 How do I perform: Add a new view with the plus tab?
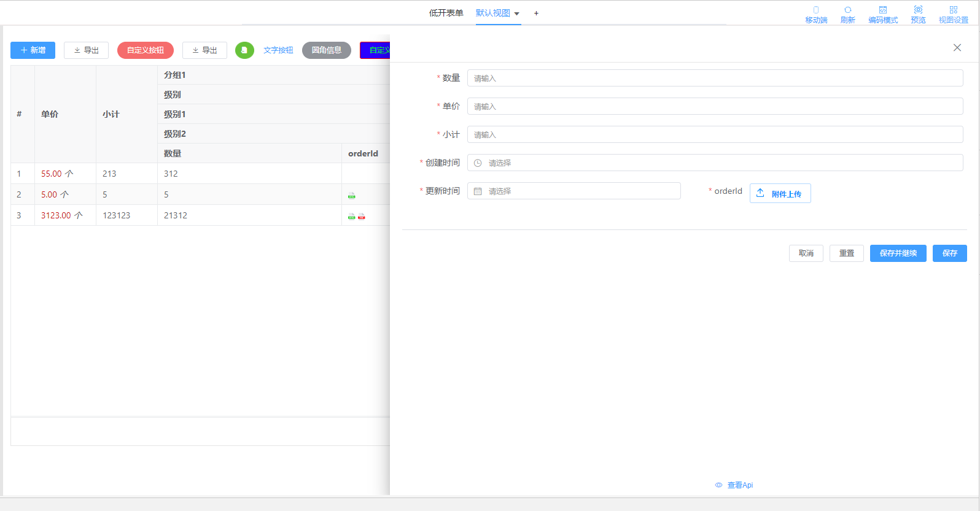pyautogui.click(x=536, y=13)
